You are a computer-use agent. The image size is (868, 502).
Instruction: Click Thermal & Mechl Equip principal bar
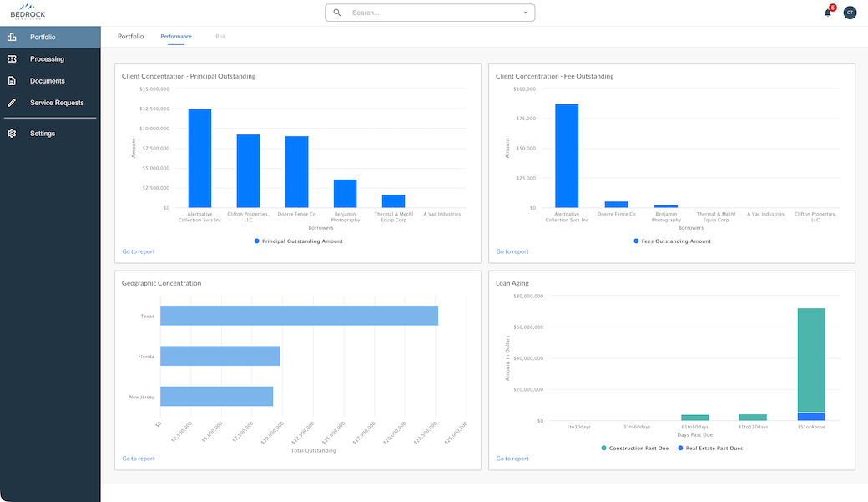pyautogui.click(x=394, y=201)
